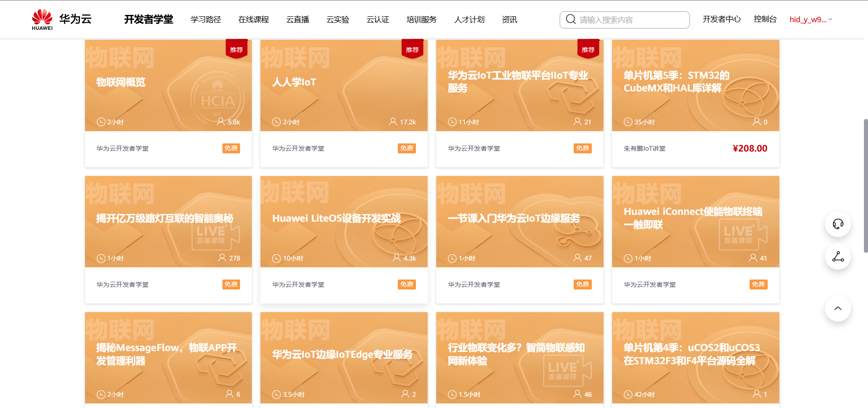Click 免费 tag under IIoT专业服务 course
This screenshot has height=408, width=868.
tap(583, 148)
